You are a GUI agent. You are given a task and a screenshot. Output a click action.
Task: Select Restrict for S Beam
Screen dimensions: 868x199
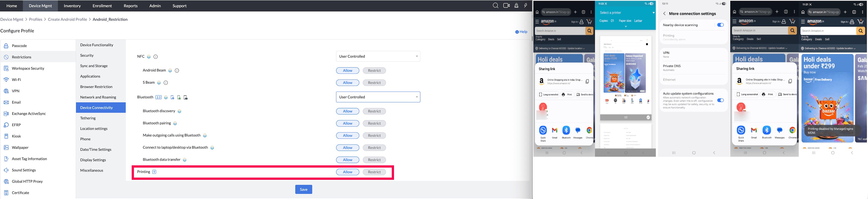coord(374,83)
